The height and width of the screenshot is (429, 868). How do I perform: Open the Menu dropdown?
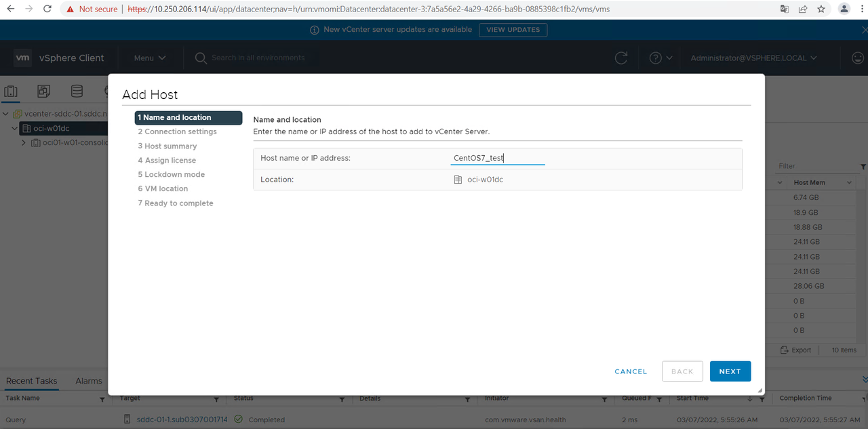point(149,58)
